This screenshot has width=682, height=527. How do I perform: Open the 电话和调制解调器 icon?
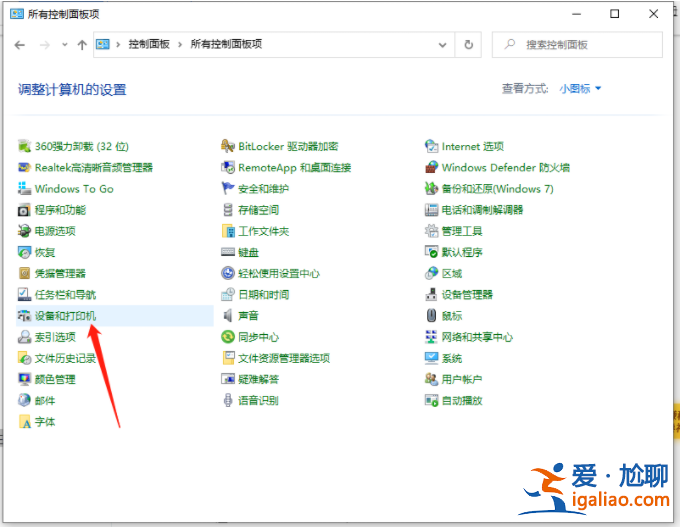[431, 210]
